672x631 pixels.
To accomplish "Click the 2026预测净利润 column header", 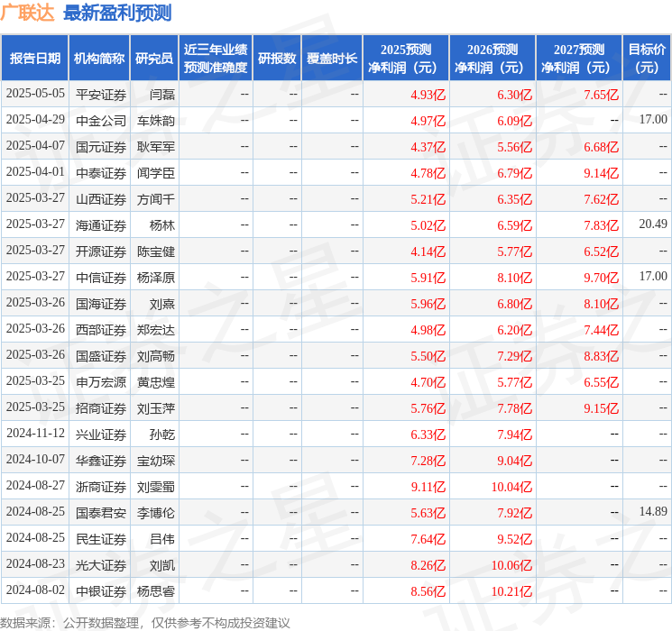I will pyautogui.click(x=492, y=59).
